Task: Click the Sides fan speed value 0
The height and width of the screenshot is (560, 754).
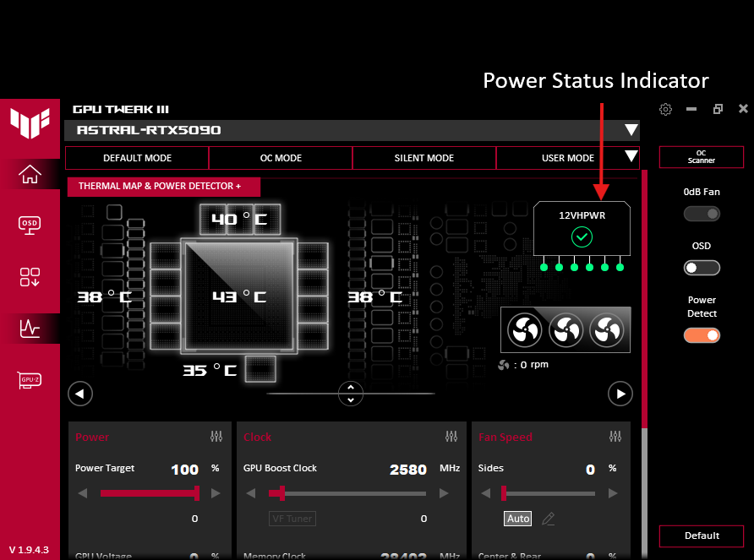Action: point(591,470)
